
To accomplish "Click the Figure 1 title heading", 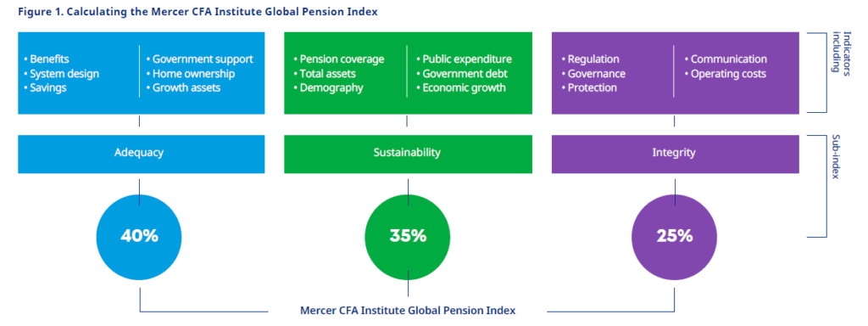I will click(x=198, y=12).
